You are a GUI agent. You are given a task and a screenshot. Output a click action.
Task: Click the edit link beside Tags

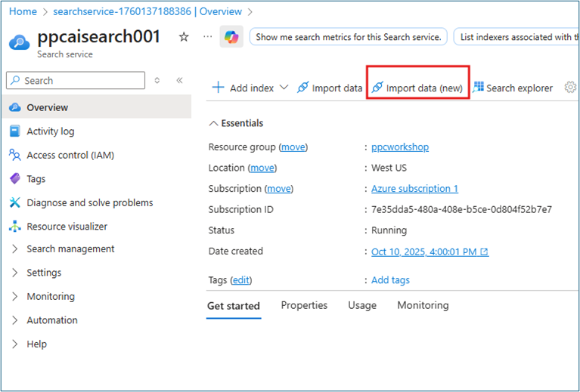point(240,280)
